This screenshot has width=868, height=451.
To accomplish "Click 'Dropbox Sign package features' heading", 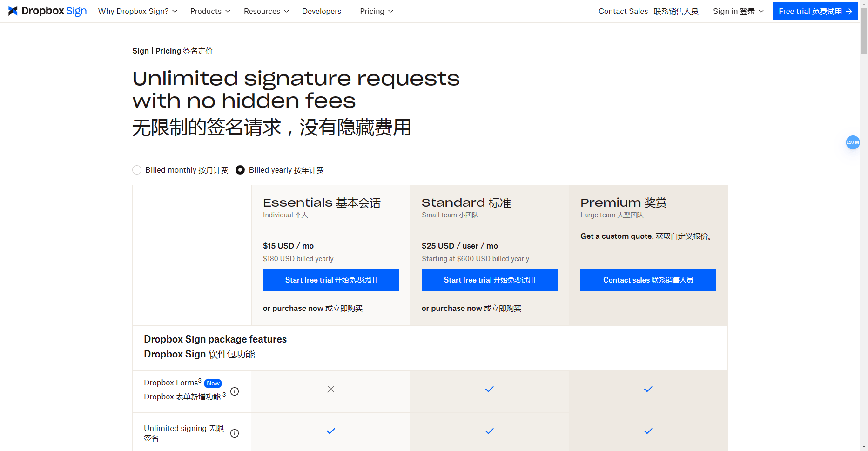I will click(215, 339).
